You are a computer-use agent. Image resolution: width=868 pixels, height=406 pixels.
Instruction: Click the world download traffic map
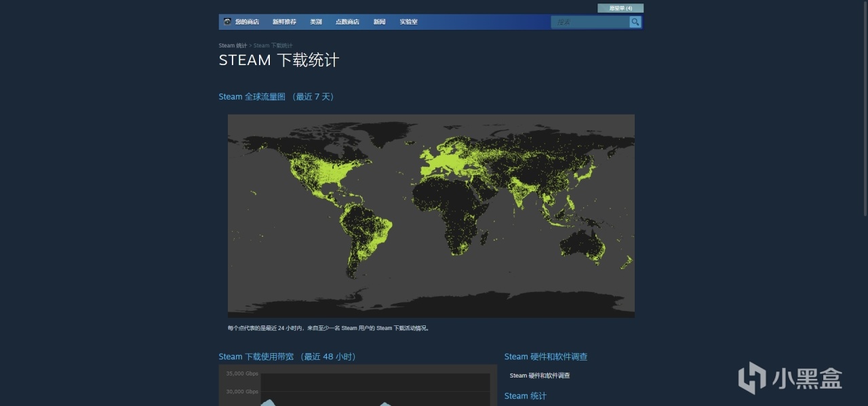point(431,215)
